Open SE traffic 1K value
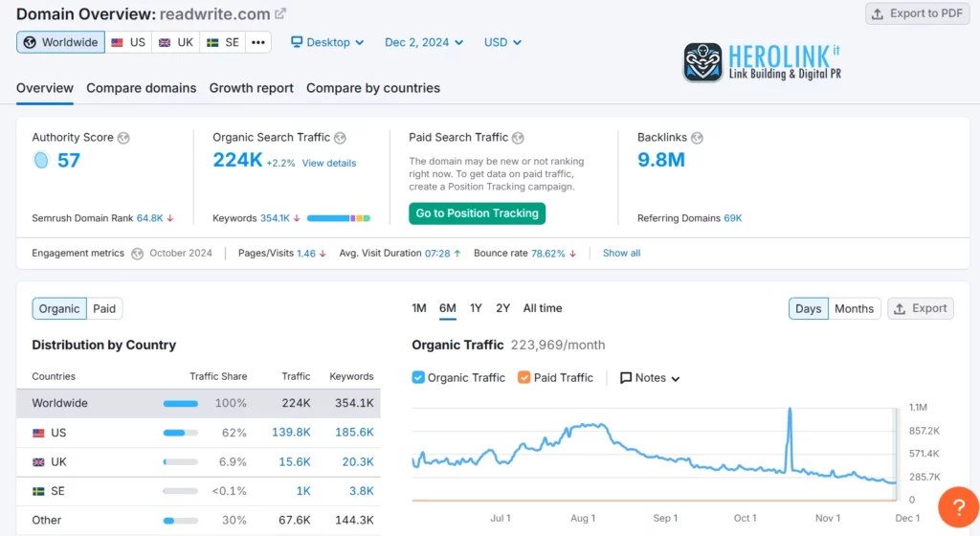980x536 pixels. tap(303, 491)
